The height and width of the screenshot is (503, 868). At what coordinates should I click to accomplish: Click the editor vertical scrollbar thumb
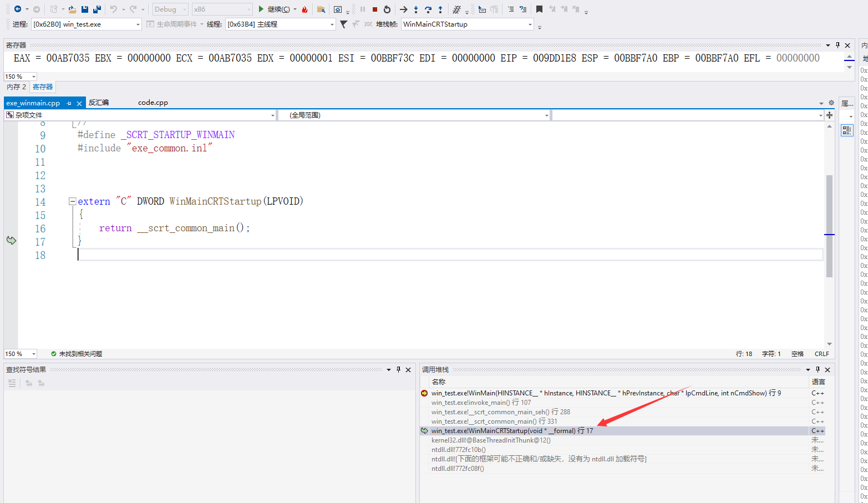pyautogui.click(x=829, y=226)
